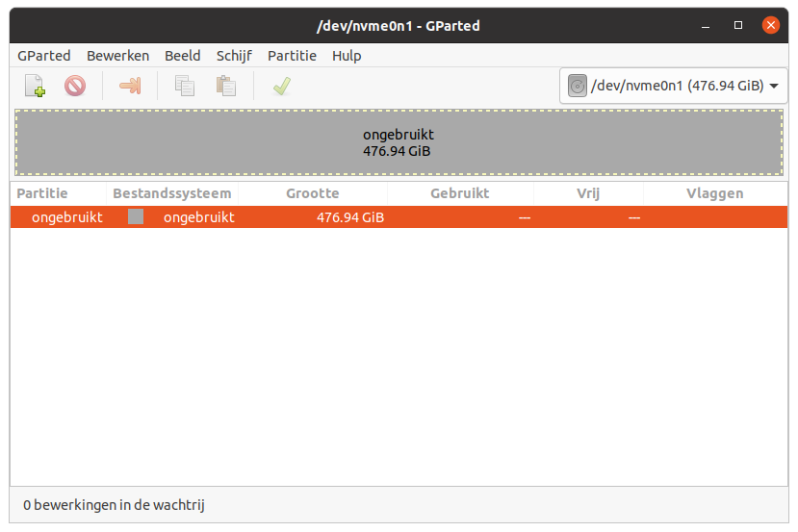This screenshot has height=532, width=798.
Task: Open the Bewerken menu
Action: click(117, 56)
